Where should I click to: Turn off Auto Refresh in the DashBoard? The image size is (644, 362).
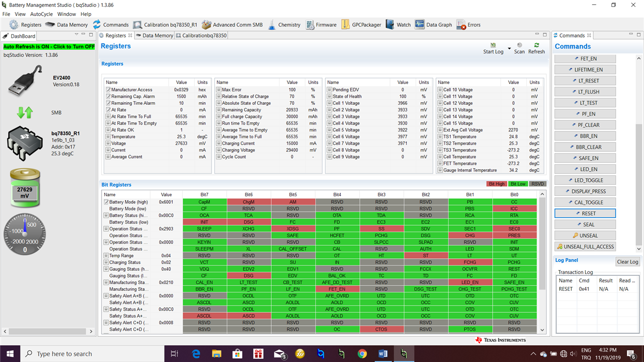49,47
